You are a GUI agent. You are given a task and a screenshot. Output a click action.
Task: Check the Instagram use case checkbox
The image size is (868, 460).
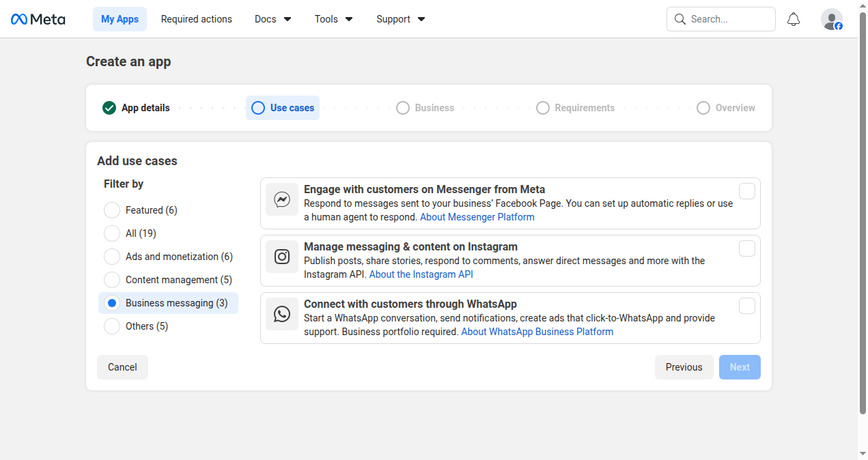click(x=747, y=248)
